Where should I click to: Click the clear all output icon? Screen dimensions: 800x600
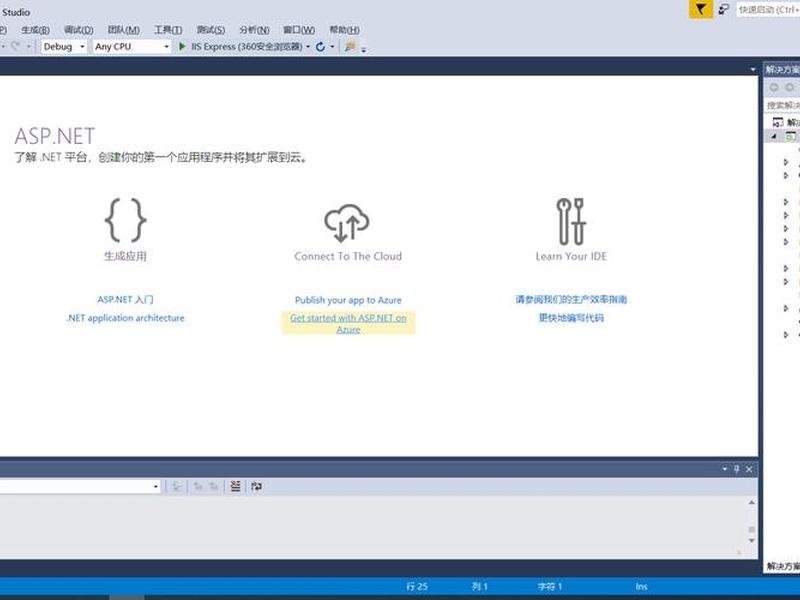click(235, 486)
